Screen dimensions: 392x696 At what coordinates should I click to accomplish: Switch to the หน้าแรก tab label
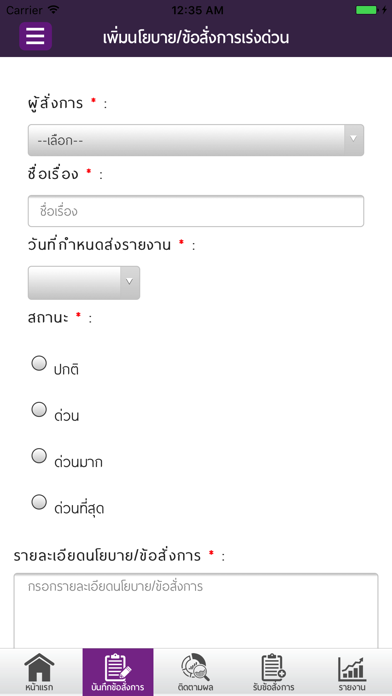click(x=40, y=687)
